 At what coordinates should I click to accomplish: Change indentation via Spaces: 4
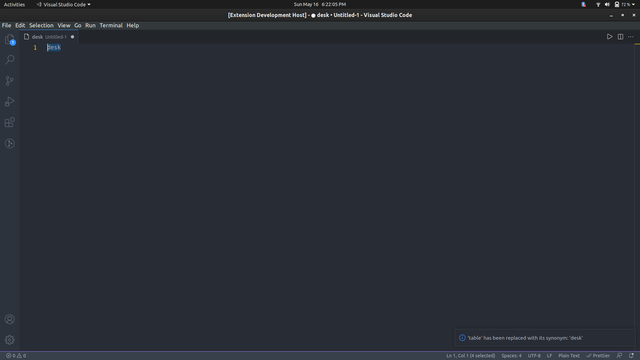pyautogui.click(x=511, y=356)
